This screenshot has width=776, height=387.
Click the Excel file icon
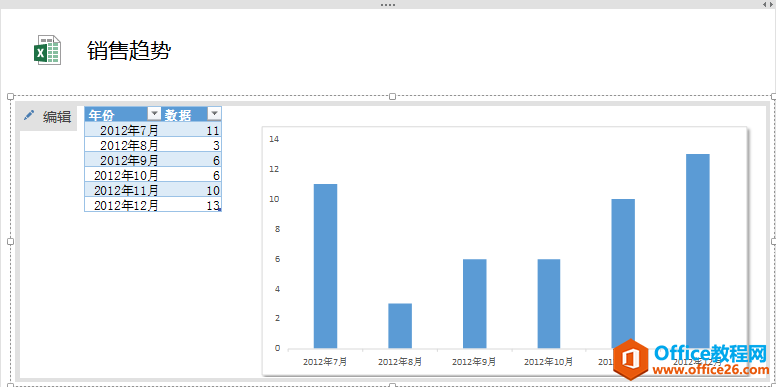click(48, 50)
